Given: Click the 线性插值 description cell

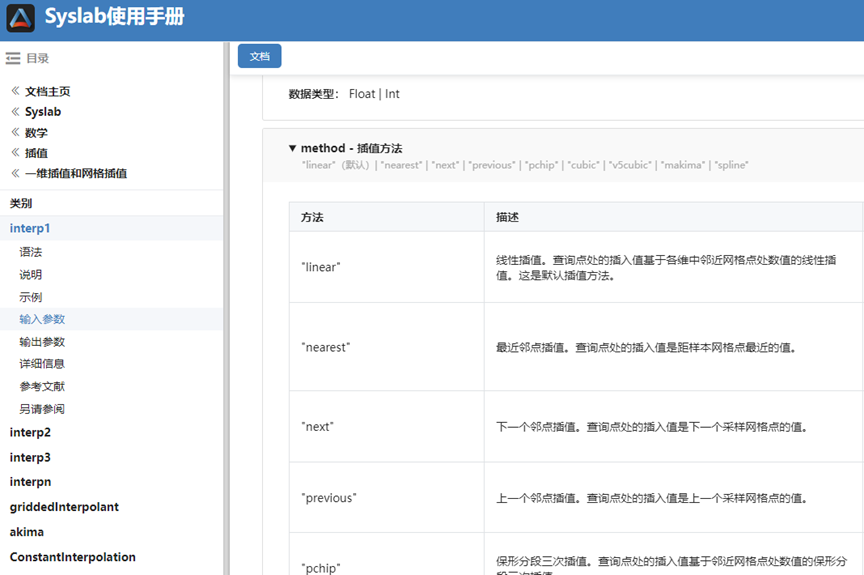Looking at the screenshot, I should 673,267.
